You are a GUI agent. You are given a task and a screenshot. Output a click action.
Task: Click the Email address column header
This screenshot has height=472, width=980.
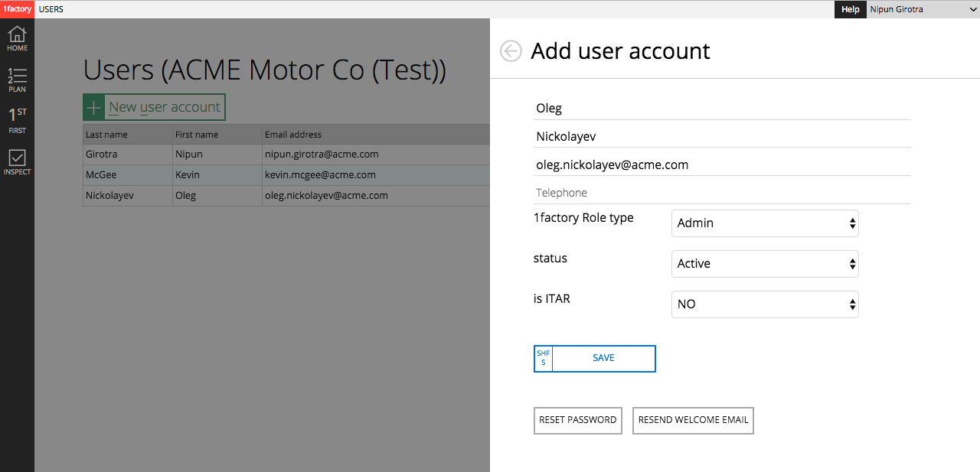tap(376, 135)
